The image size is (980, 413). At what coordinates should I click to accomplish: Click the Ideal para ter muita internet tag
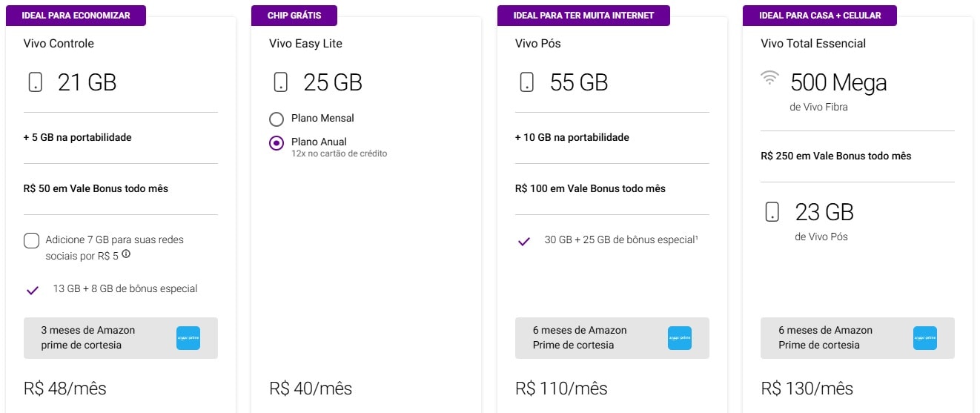pyautogui.click(x=585, y=16)
